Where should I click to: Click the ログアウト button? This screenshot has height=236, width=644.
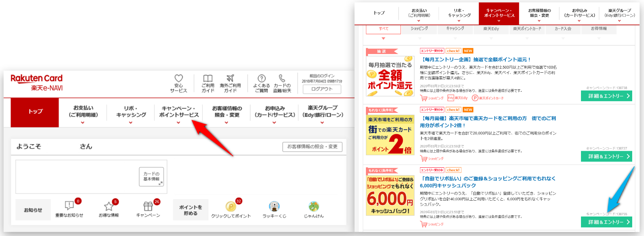tap(322, 89)
